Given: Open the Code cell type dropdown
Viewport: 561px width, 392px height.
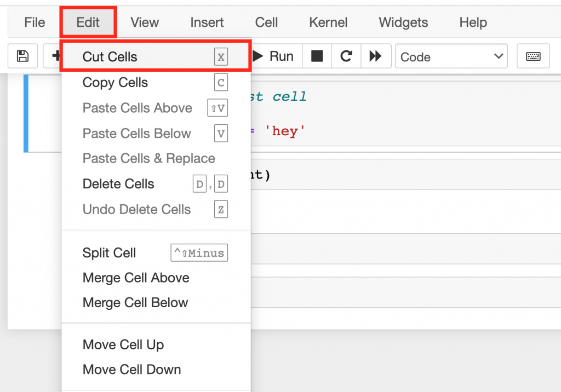Looking at the screenshot, I should click(451, 56).
